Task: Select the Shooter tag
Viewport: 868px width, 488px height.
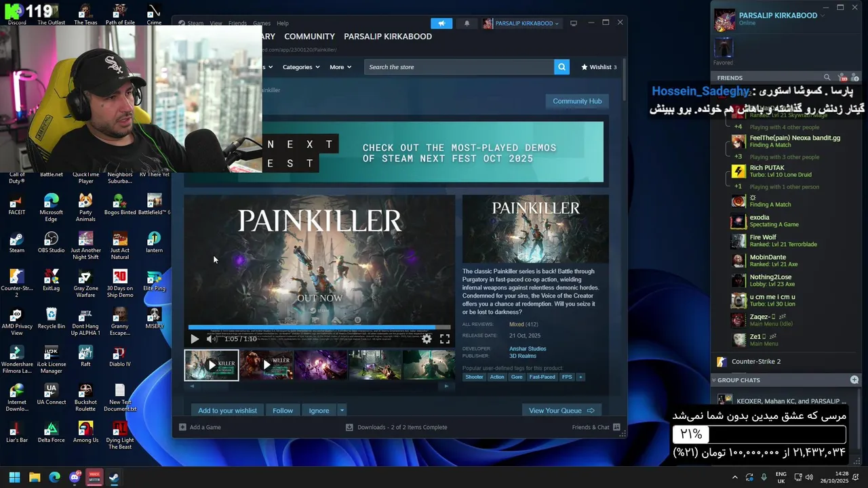Action: pyautogui.click(x=475, y=377)
